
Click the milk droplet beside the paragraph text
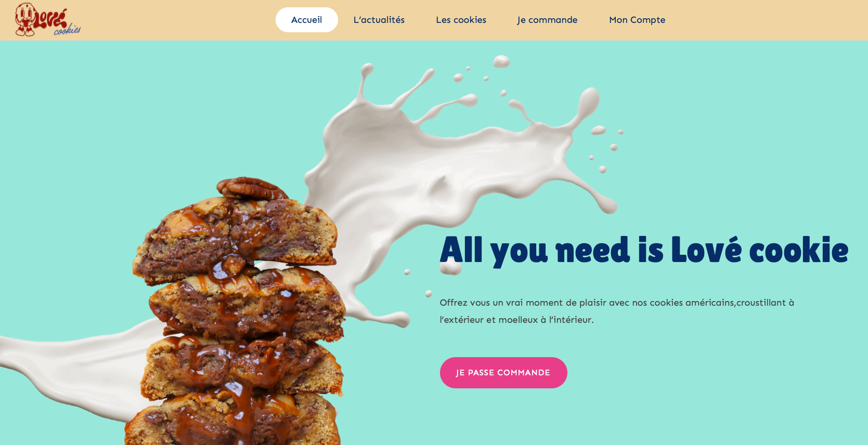[x=429, y=294]
